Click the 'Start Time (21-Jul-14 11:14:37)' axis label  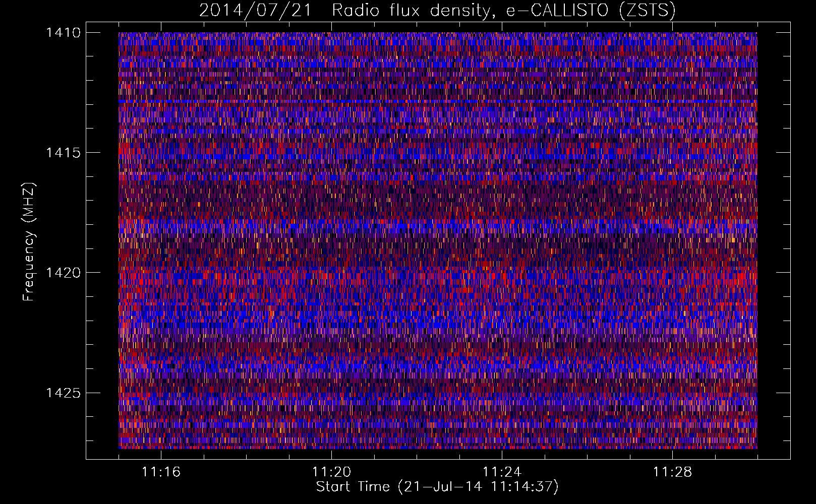pyautogui.click(x=437, y=487)
